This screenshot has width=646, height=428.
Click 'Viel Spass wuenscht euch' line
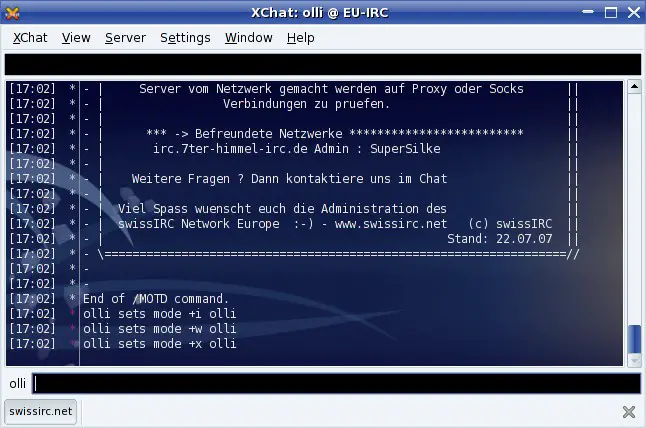point(282,208)
